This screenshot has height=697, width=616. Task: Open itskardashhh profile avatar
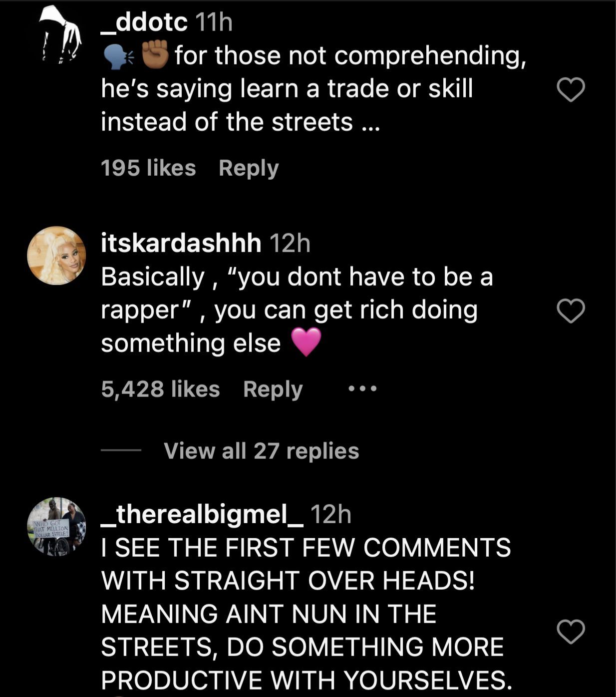pyautogui.click(x=56, y=256)
